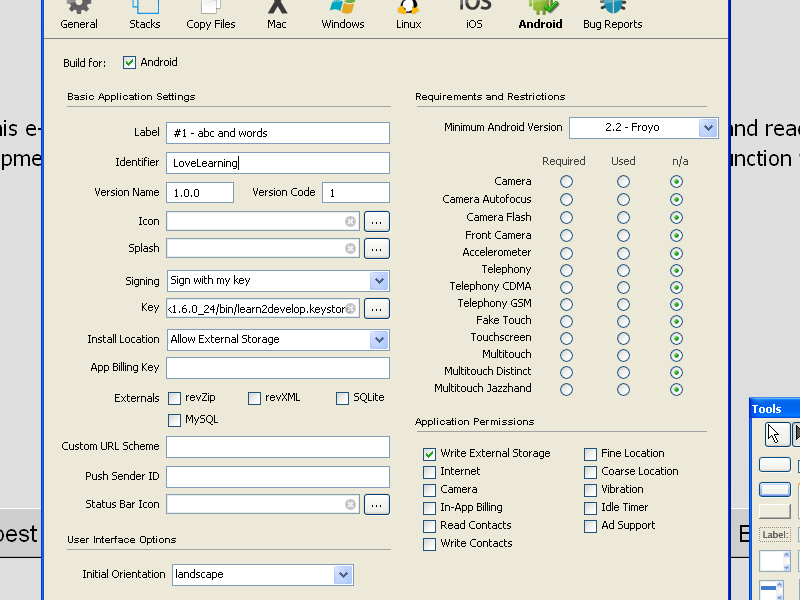The image size is (800, 600).
Task: Uncheck the Build for Android checkbox
Action: (129, 62)
